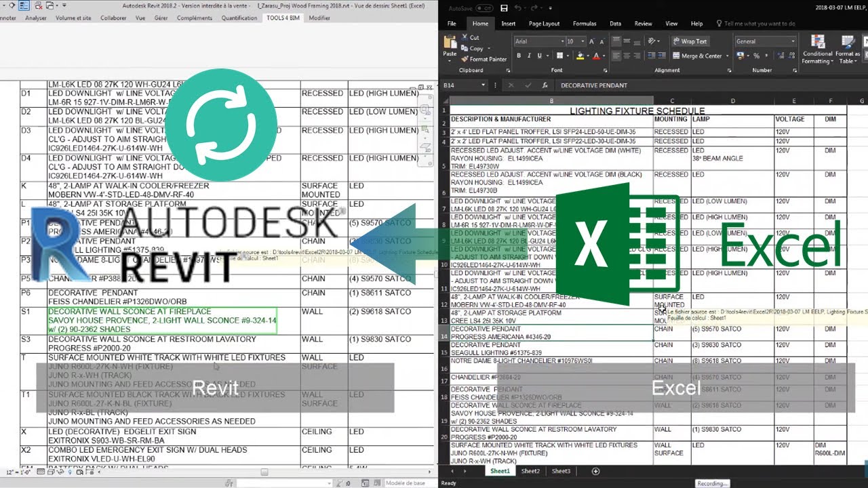Switch to Sheet2 tab

[x=530, y=471]
